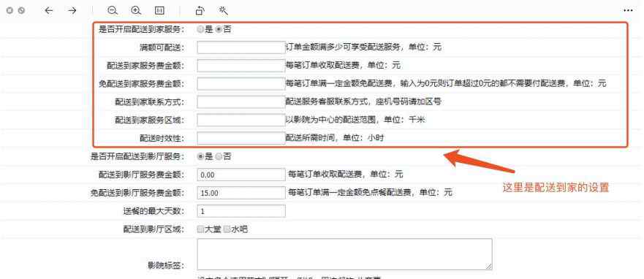Select 是 for 是否开启配送到影厅服务
This screenshot has height=279, width=644.
pos(200,156)
